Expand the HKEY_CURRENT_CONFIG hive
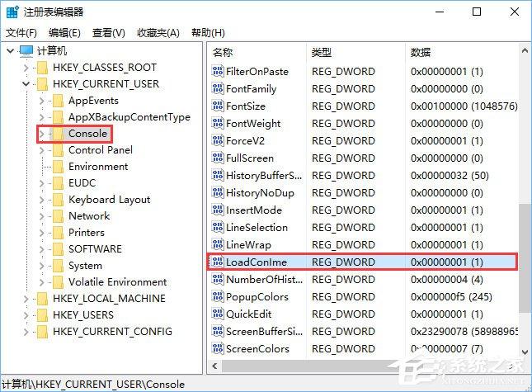This screenshot has width=532, height=392. pyautogui.click(x=26, y=332)
